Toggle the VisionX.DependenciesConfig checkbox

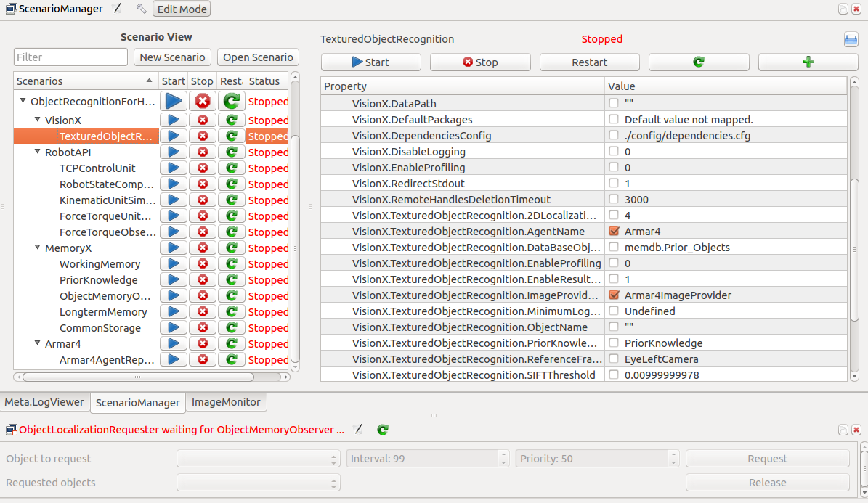[x=613, y=135]
